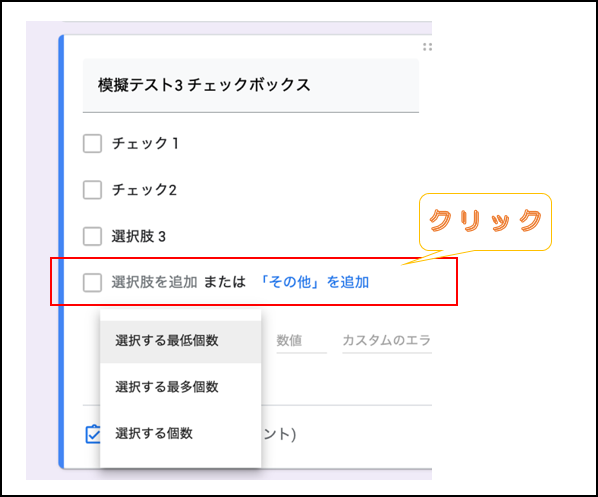This screenshot has height=497, width=598.
Task: Click the 数値 number input field
Action: tap(301, 341)
